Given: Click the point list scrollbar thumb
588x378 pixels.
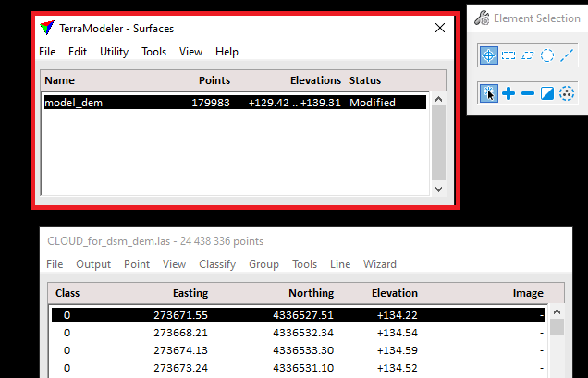Looking at the screenshot, I should [557, 326].
